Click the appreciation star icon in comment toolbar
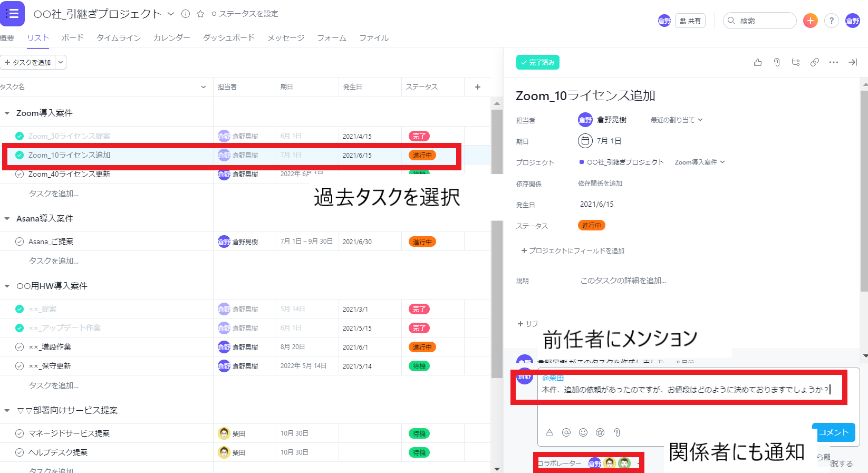Viewport: 868px width, 473px height. click(600, 432)
